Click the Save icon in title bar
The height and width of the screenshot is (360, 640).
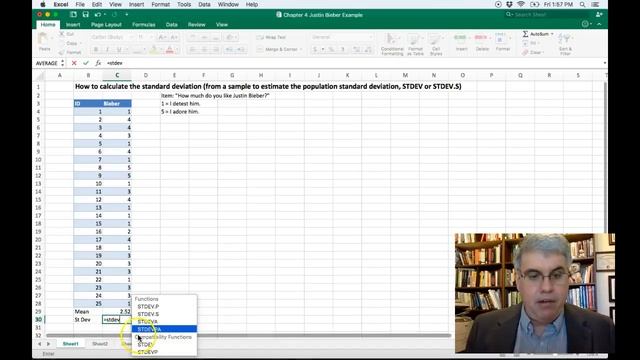85,14
